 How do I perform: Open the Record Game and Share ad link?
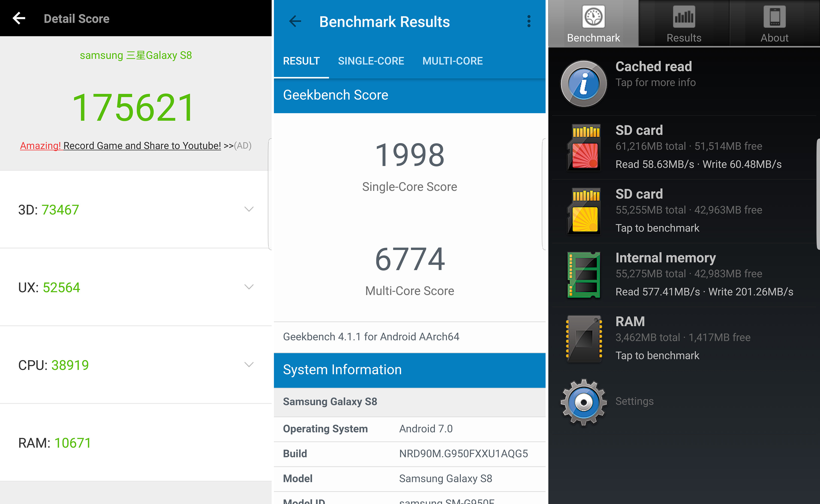pyautogui.click(x=142, y=146)
